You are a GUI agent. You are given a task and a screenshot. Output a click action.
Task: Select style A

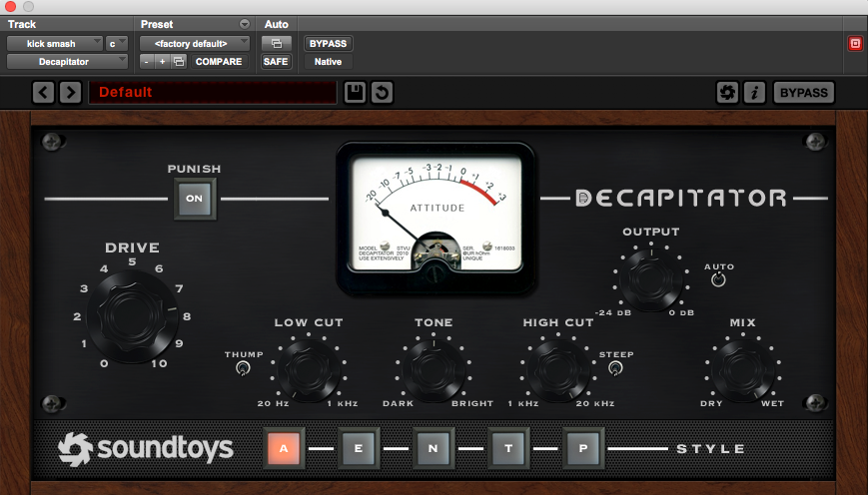pos(284,448)
